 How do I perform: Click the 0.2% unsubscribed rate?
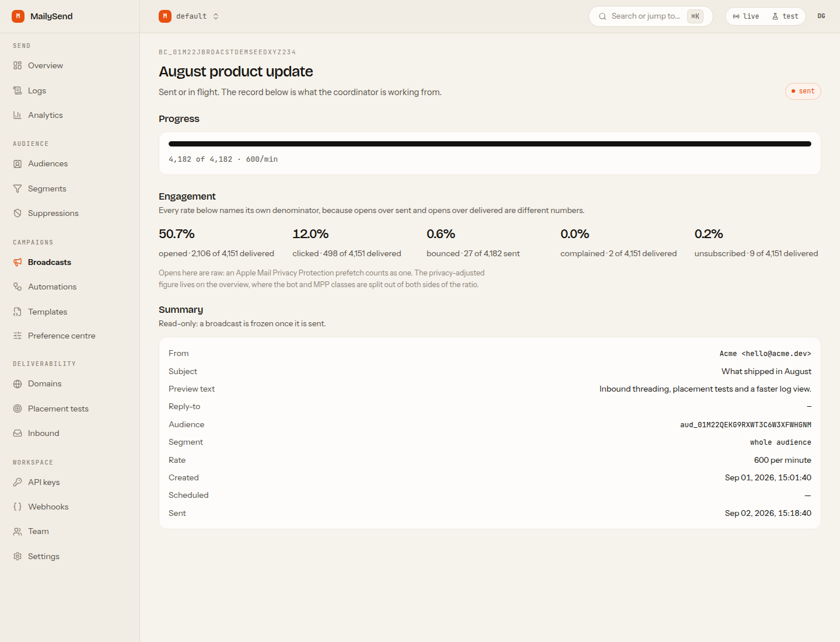(x=709, y=234)
